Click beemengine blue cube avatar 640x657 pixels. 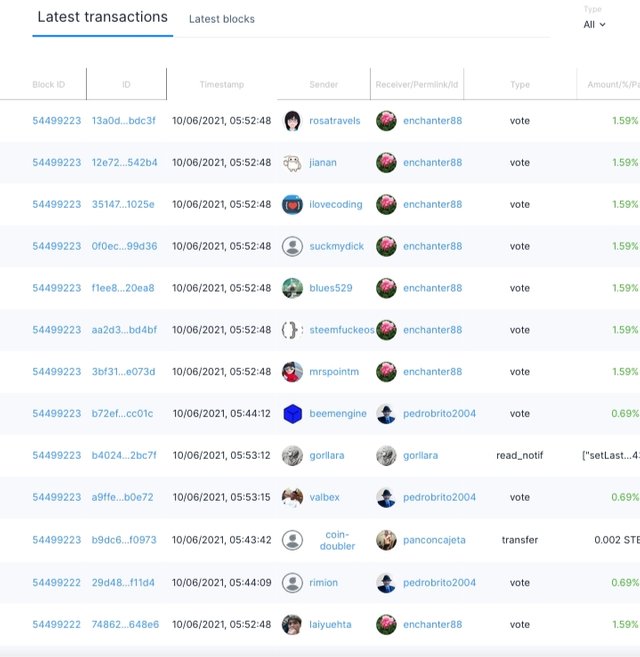[x=292, y=414]
